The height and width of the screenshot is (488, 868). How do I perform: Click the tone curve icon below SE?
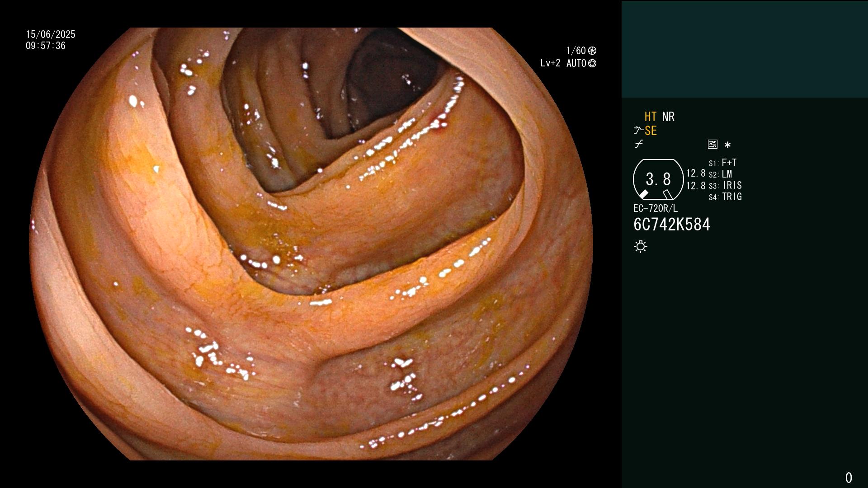(639, 144)
